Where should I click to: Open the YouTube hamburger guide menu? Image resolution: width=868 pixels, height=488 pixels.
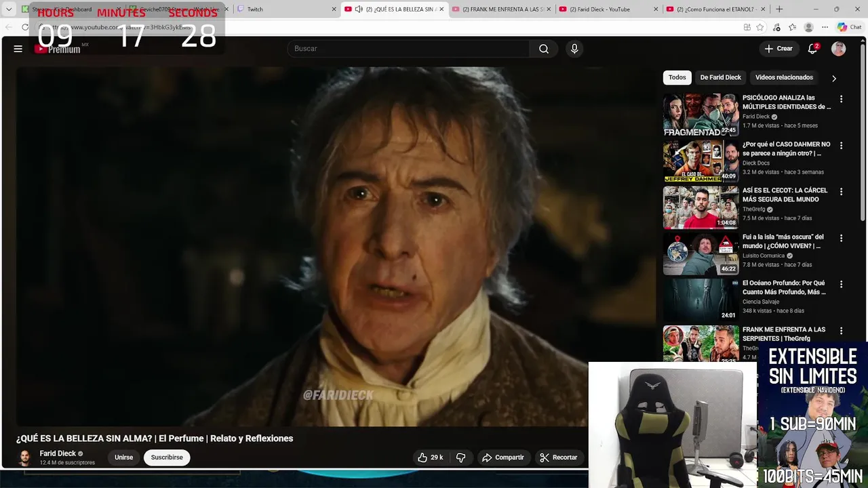tap(18, 49)
